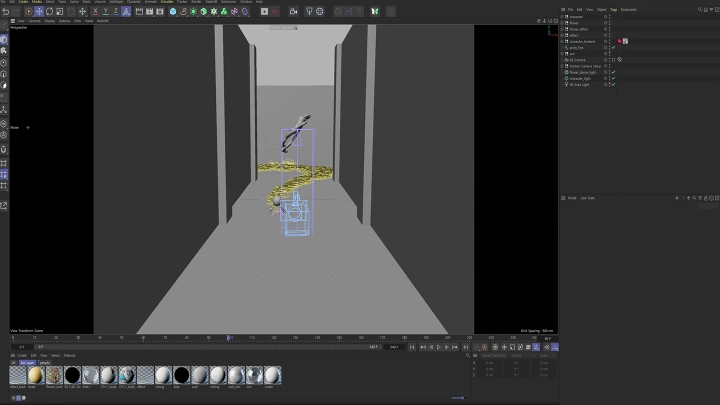The width and height of the screenshot is (720, 405).
Task: Open the Tags menu in Object Manager
Action: coord(613,9)
